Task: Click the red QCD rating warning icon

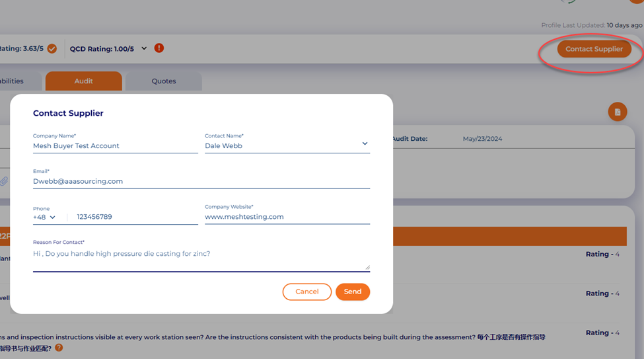Action: click(x=159, y=48)
